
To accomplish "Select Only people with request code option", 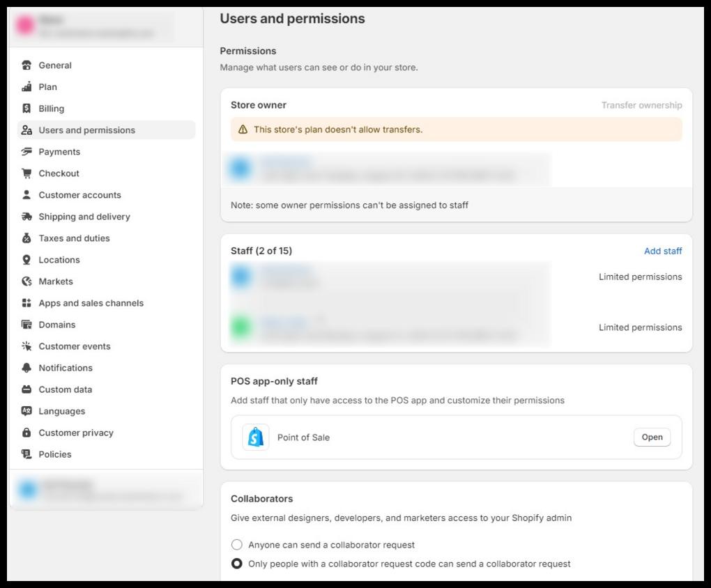I will click(237, 564).
